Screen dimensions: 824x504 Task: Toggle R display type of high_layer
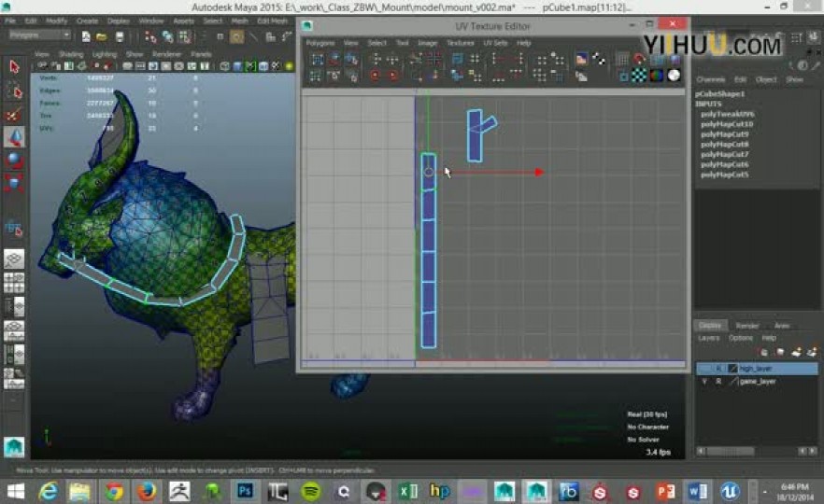[x=718, y=369]
